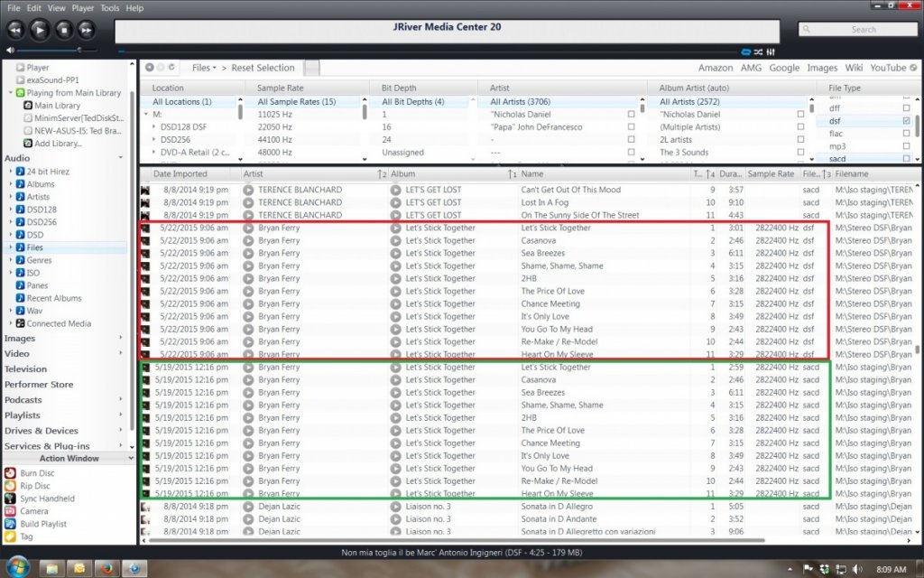Click Reset Selection in the breadcrumb

(263, 68)
